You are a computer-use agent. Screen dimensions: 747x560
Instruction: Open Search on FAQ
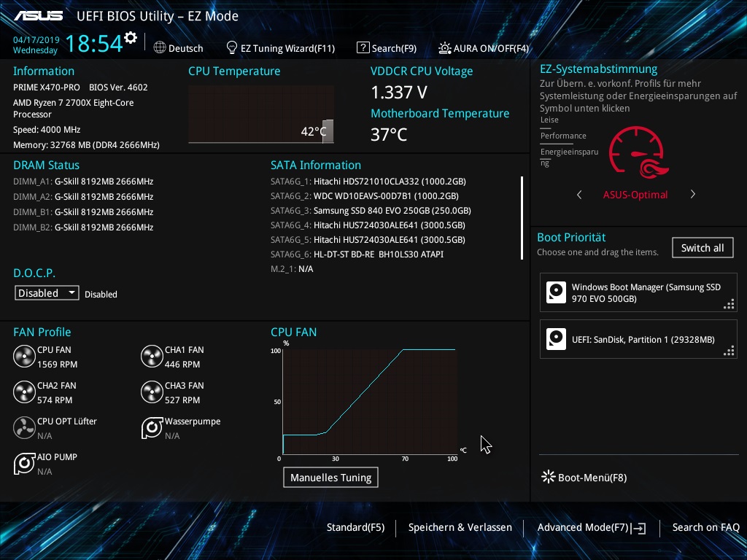pos(705,527)
